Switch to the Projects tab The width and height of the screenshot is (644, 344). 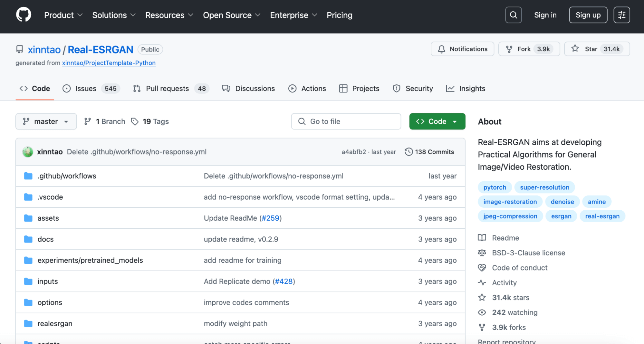tap(359, 89)
